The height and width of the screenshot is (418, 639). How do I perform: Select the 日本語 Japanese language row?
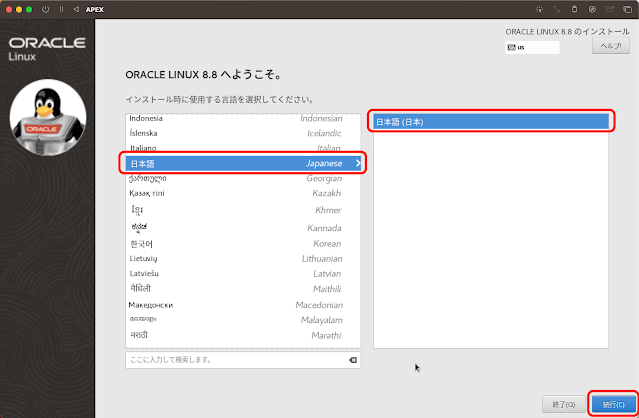point(243,163)
